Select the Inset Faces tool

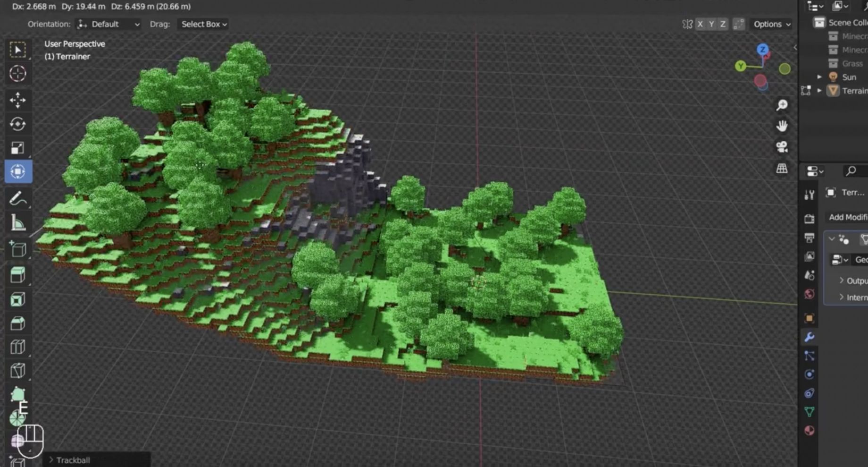tap(18, 299)
